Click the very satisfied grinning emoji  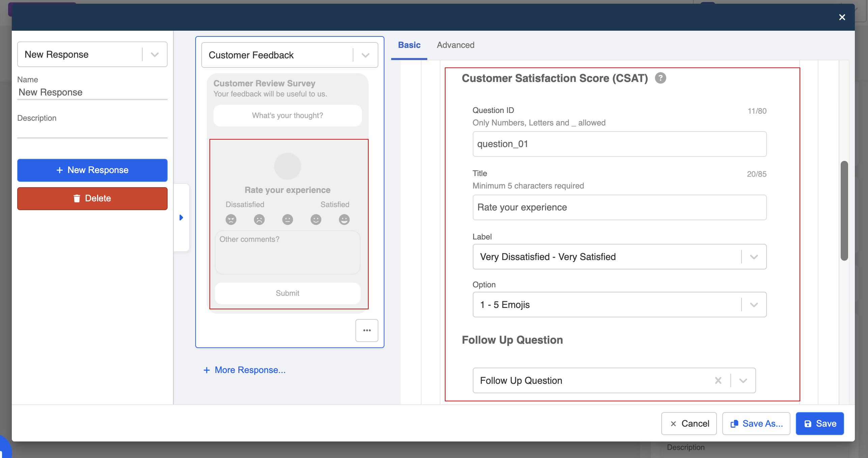click(344, 220)
